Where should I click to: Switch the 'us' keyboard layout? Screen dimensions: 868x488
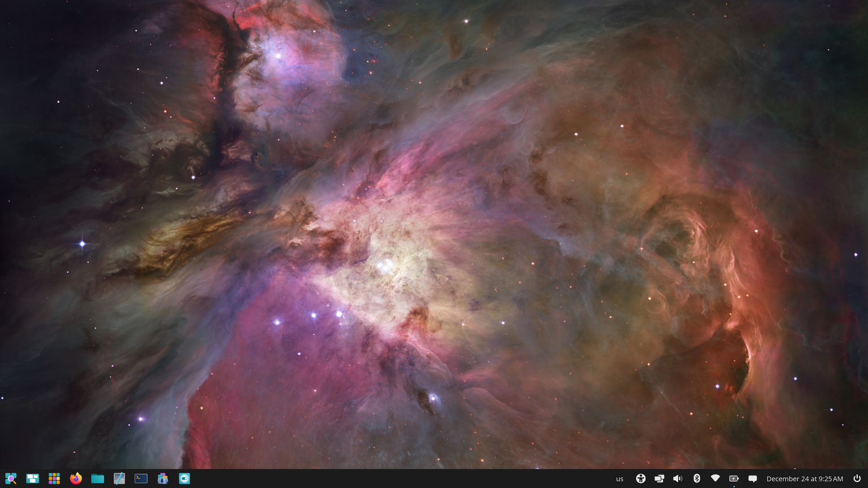tap(619, 478)
